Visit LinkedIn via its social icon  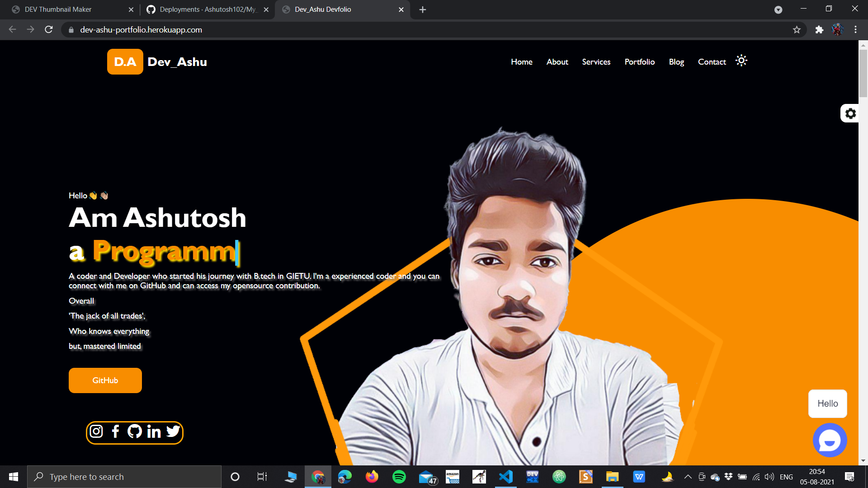click(153, 432)
